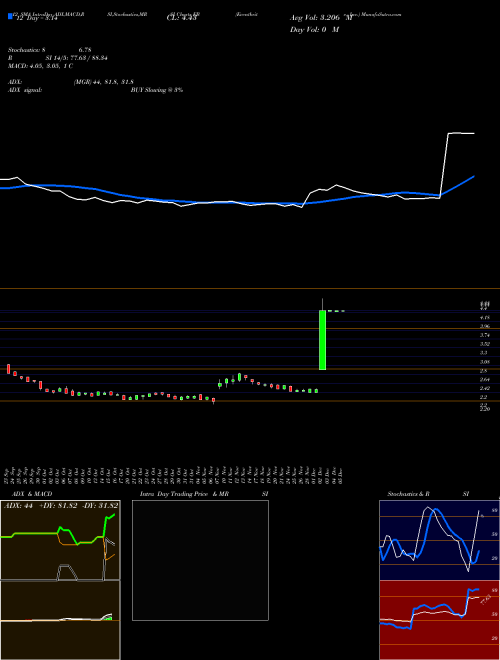Screen dimensions: 500x660
Task: Click the '4.18' price axis label
Action: click(485, 317)
